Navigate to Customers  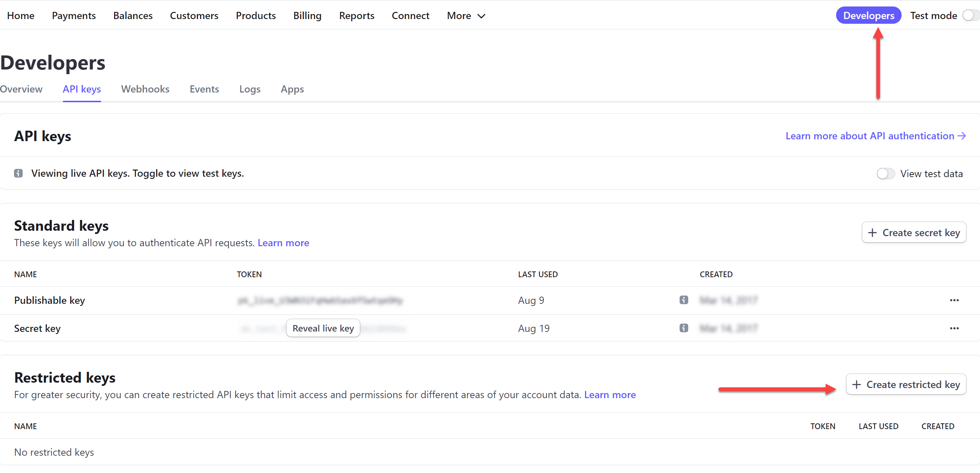(194, 15)
